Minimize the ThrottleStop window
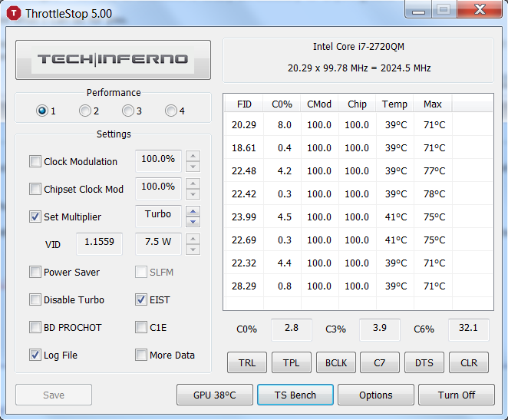 [418, 10]
